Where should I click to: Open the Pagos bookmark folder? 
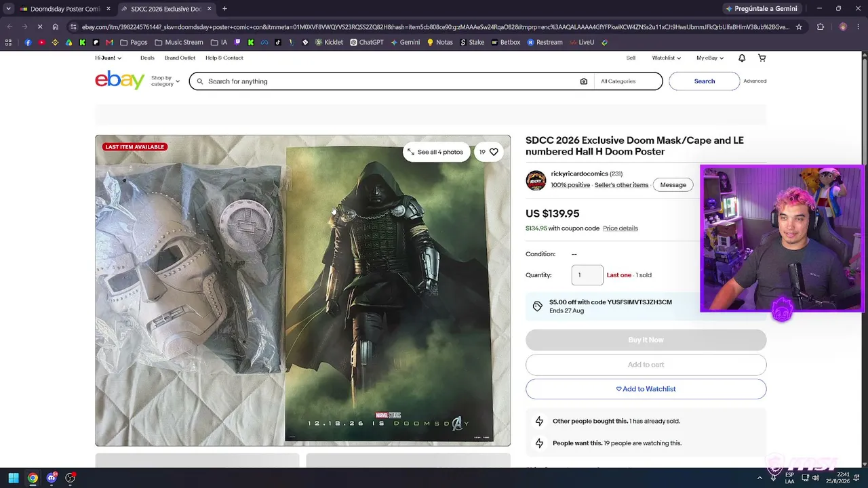(134, 42)
